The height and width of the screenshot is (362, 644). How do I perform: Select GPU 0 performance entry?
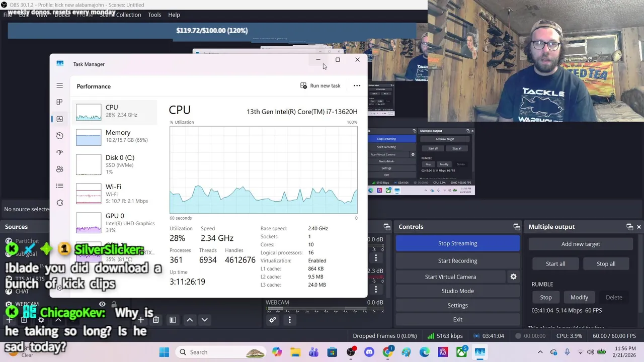[115, 223]
